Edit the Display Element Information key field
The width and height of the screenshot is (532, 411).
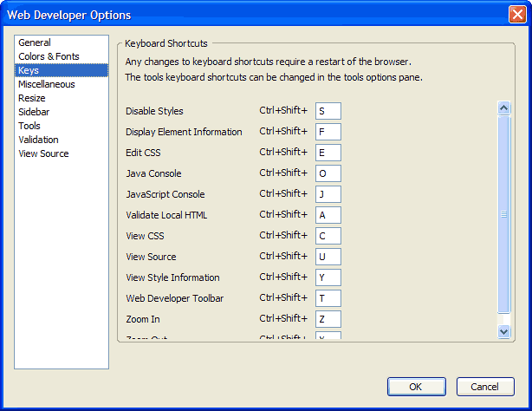pos(328,132)
